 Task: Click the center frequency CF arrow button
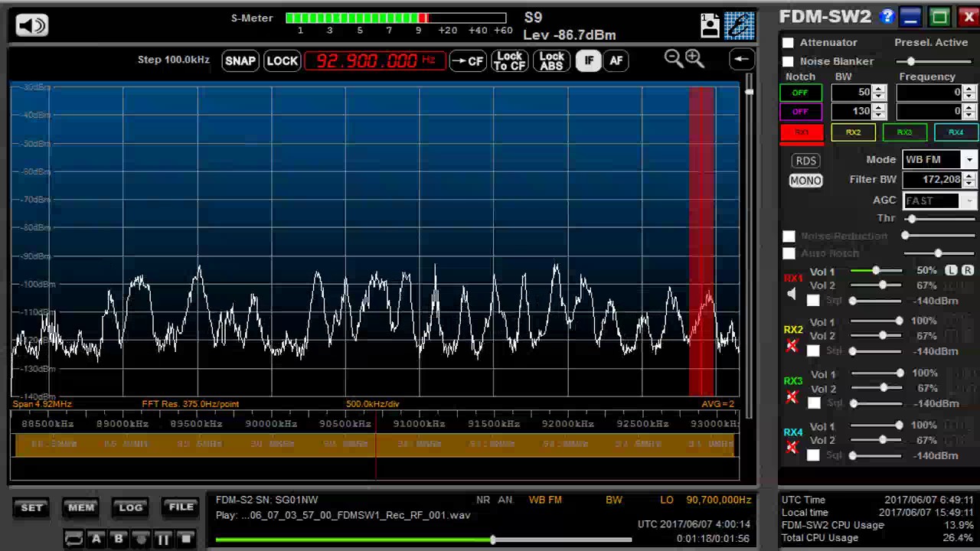(468, 61)
